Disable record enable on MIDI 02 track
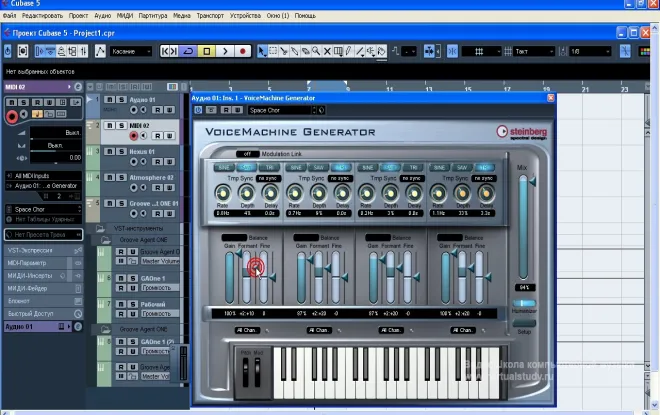 (x=133, y=136)
